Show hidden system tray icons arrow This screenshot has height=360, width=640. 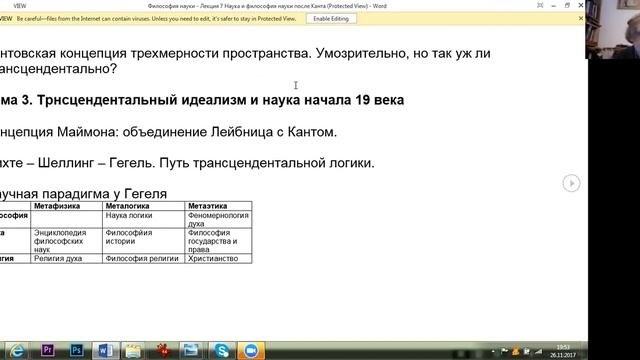493,351
